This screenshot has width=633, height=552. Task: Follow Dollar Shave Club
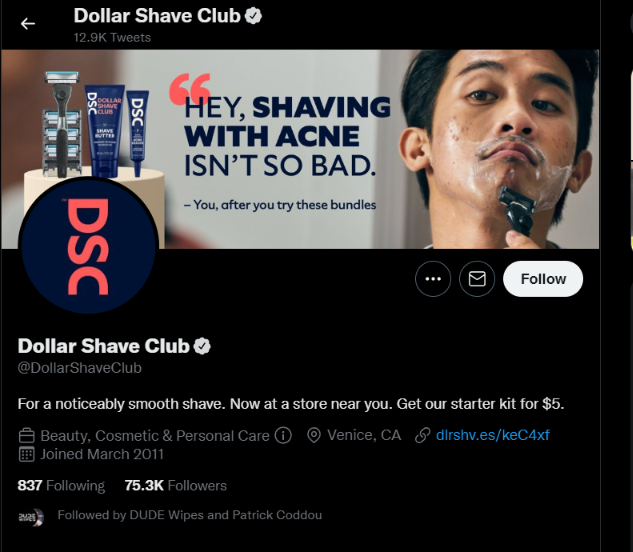[x=543, y=279]
